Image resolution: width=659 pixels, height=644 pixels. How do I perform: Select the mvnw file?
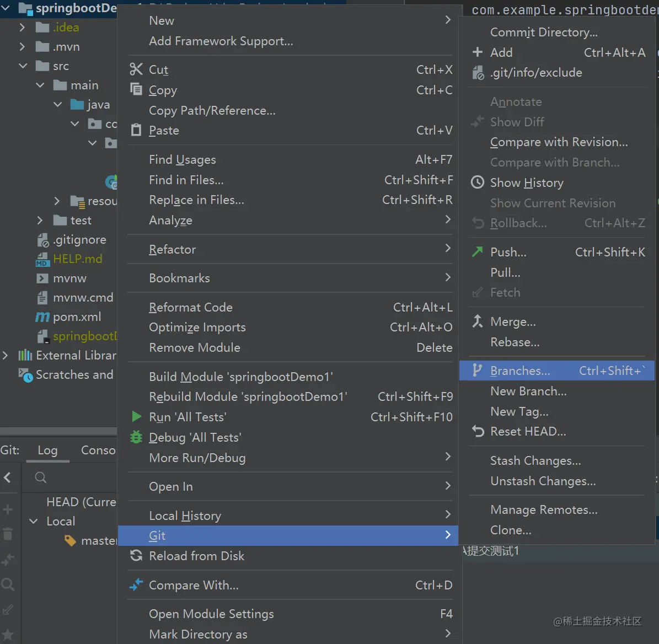tap(70, 278)
